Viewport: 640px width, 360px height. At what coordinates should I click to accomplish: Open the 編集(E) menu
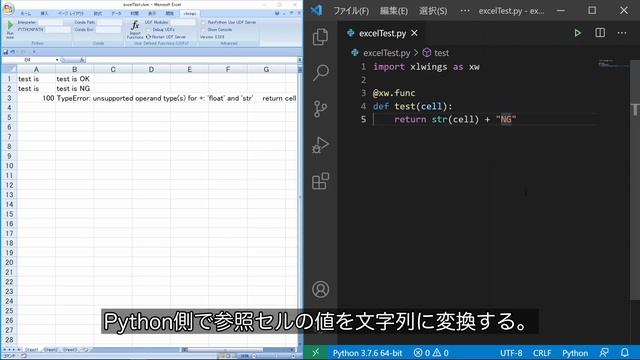coord(393,11)
